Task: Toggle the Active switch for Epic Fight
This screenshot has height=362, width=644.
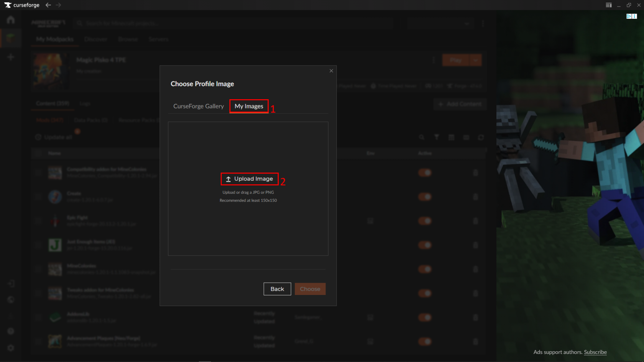Action: (425, 221)
